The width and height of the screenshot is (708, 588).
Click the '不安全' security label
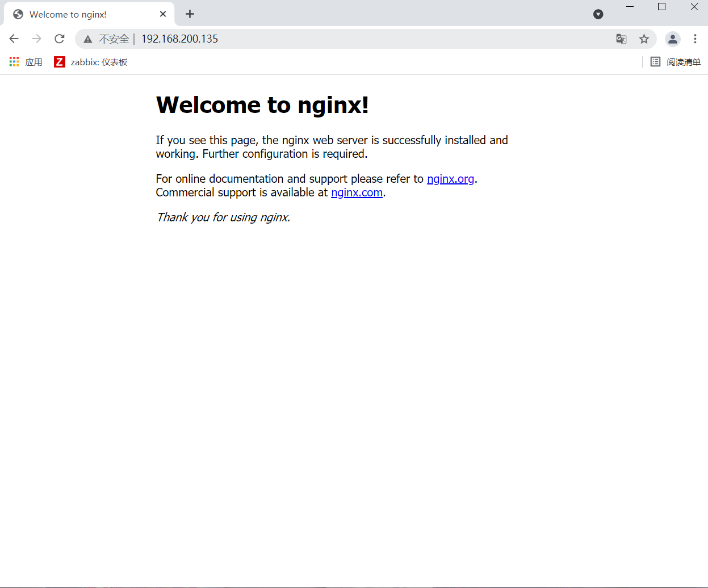[114, 39]
